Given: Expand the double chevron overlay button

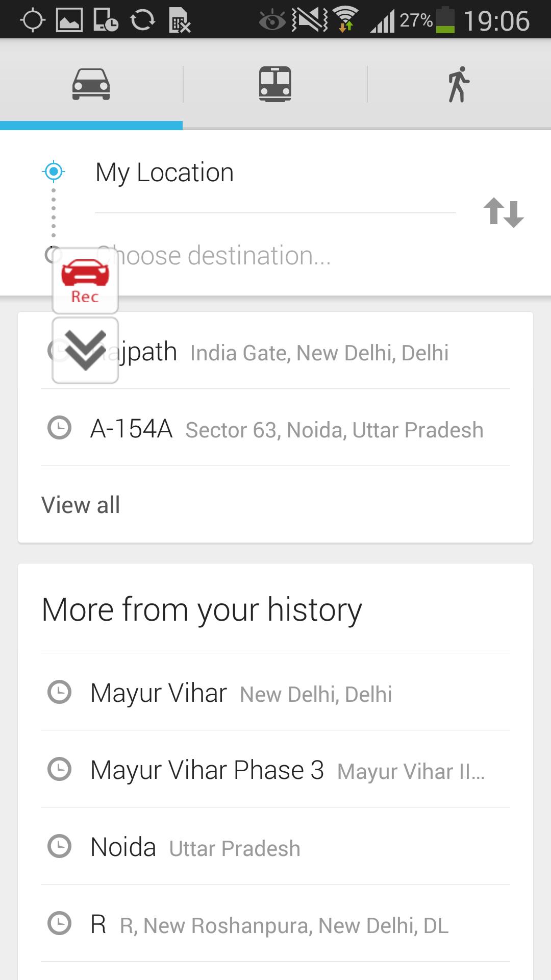Looking at the screenshot, I should click(85, 350).
